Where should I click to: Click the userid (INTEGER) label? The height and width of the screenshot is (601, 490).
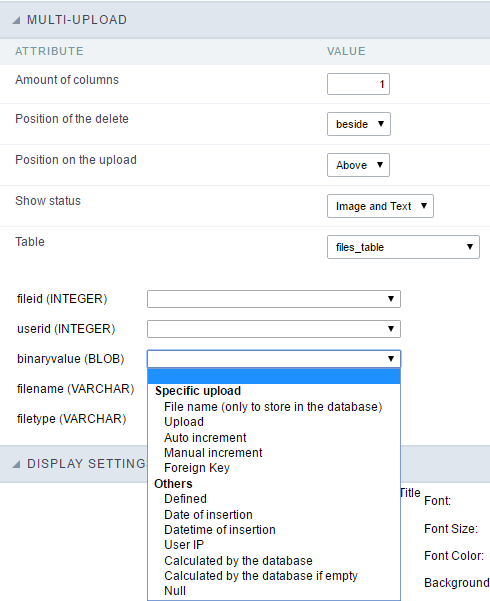point(66,328)
